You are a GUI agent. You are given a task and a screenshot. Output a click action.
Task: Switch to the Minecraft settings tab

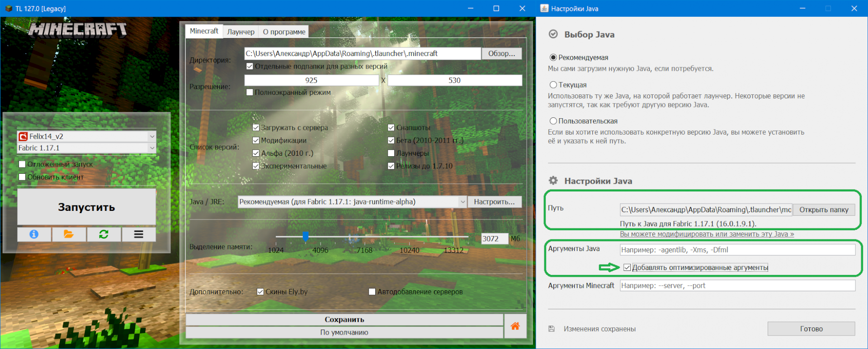click(204, 31)
